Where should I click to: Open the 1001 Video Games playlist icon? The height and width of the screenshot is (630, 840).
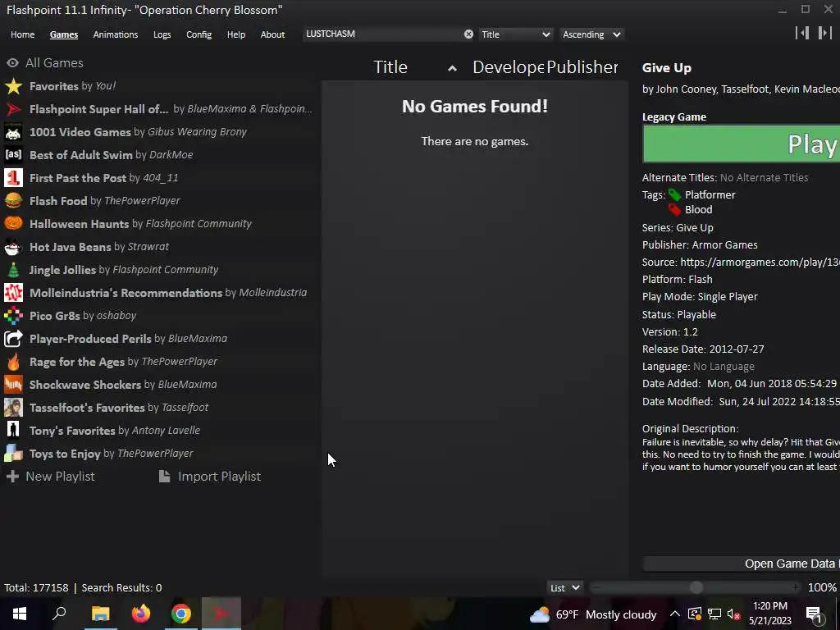[13, 132]
